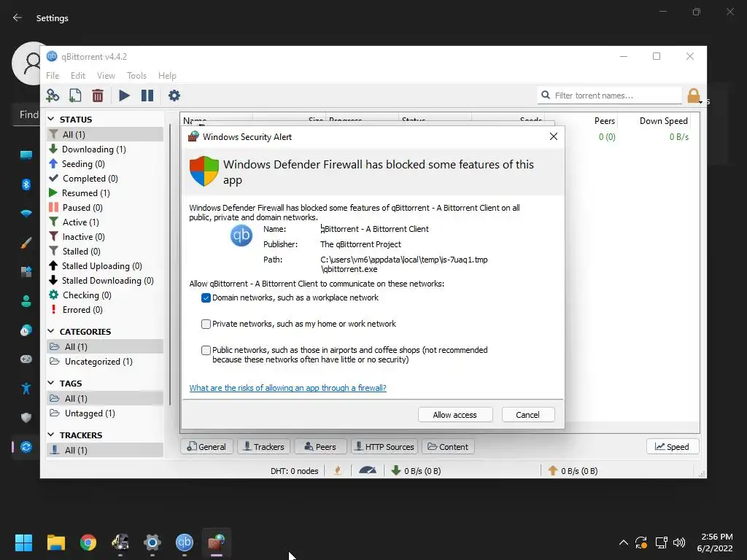Check Private networks checkbox

click(206, 324)
